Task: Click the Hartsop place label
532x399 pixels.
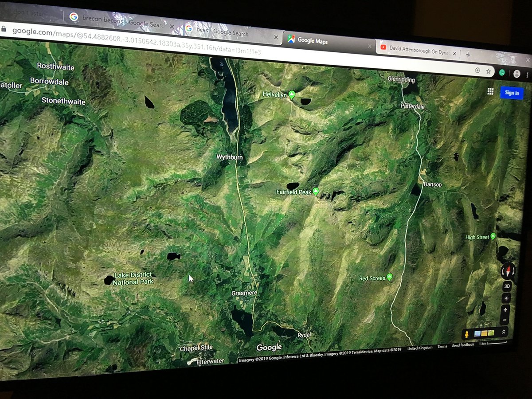Action: [x=432, y=184]
